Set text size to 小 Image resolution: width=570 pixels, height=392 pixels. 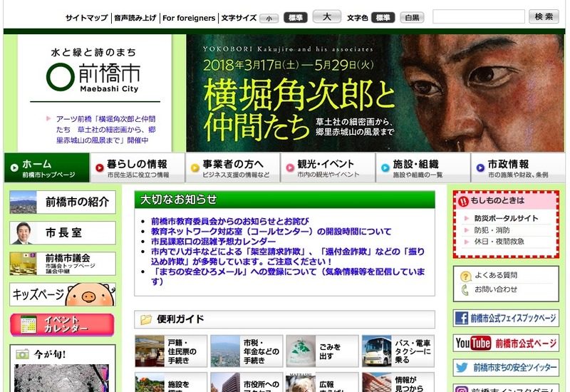click(269, 18)
